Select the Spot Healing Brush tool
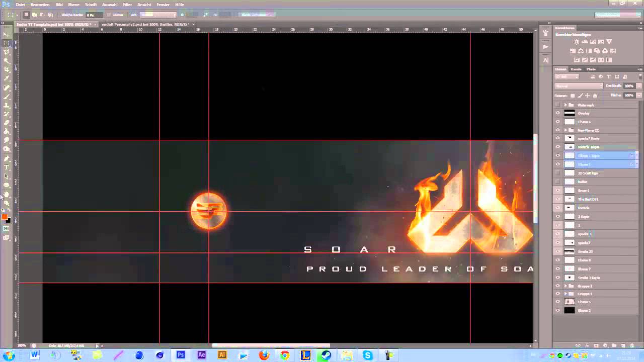Screen dimensions: 644x362 [7, 87]
